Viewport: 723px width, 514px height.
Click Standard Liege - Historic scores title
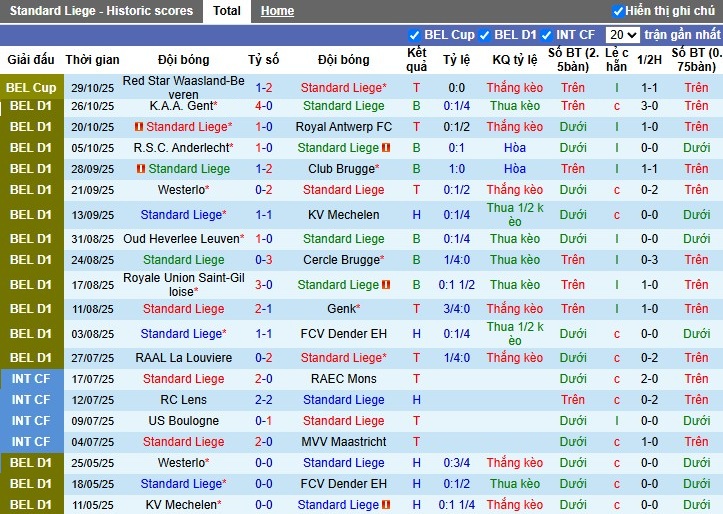coord(101,11)
